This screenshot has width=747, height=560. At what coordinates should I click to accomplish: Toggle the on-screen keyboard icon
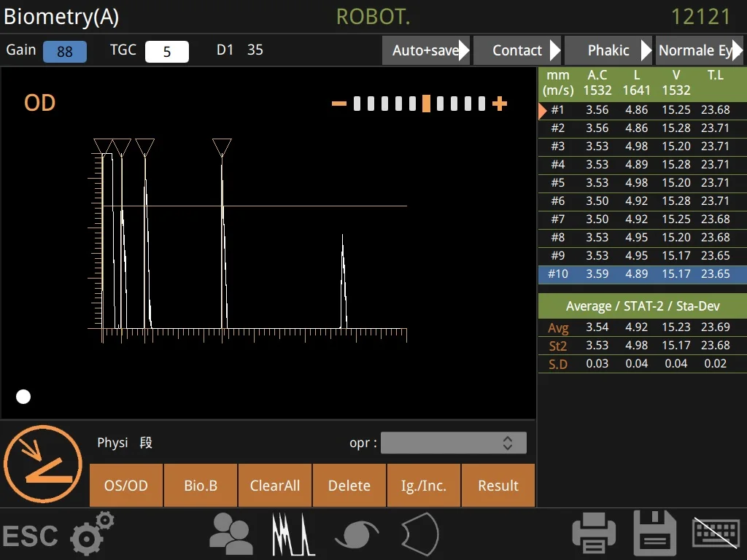716,534
